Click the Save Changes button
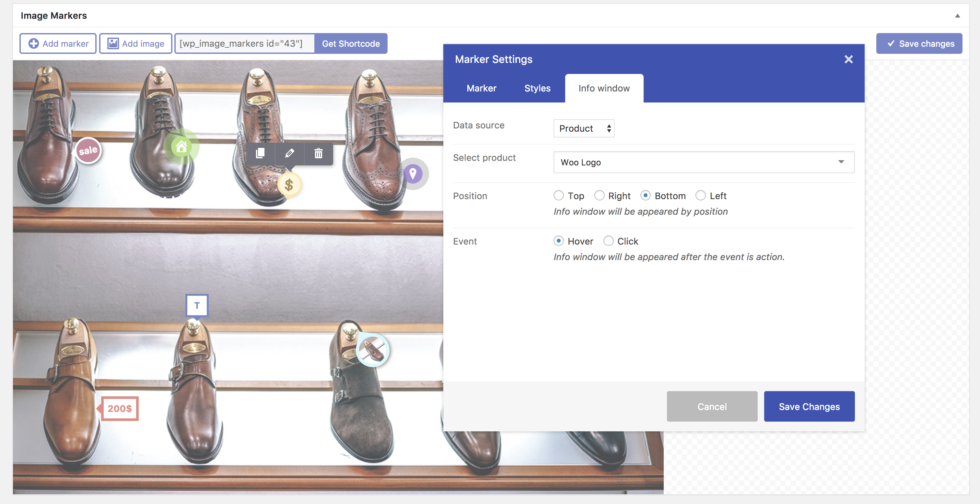The image size is (980, 504). (x=809, y=406)
